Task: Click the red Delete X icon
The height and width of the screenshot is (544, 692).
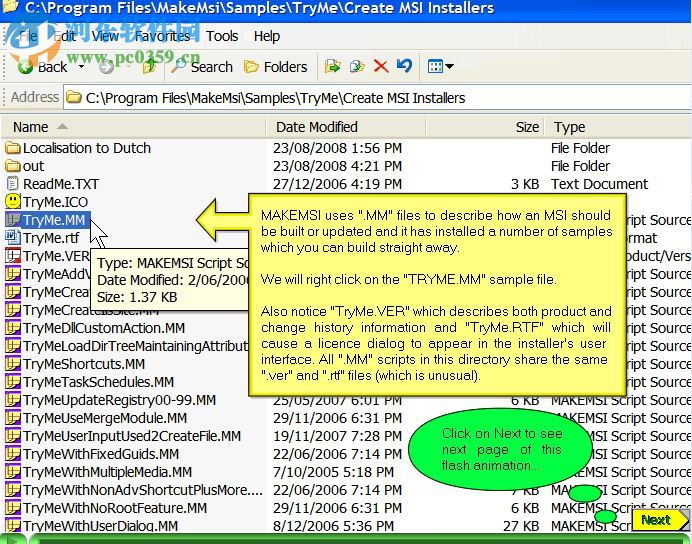Action: [x=380, y=66]
